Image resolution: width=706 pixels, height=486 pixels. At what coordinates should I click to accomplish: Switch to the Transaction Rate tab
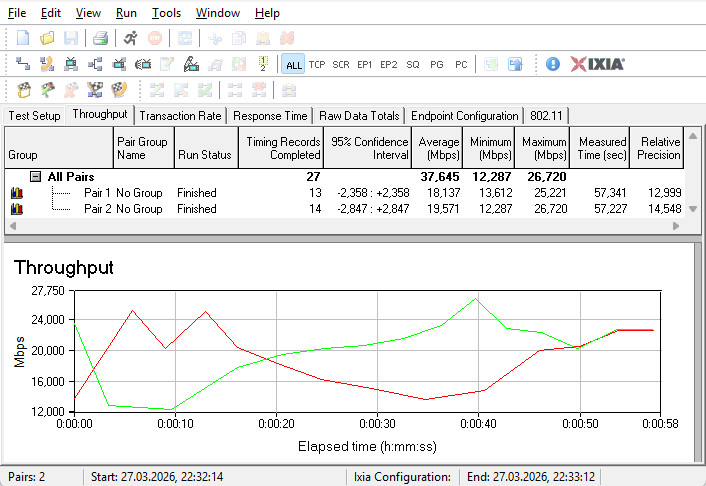pos(181,116)
